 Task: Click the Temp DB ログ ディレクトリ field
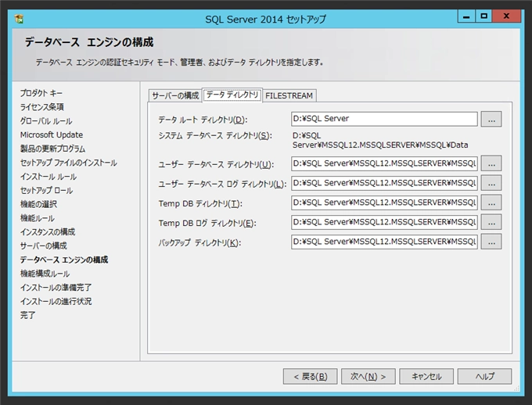(384, 222)
